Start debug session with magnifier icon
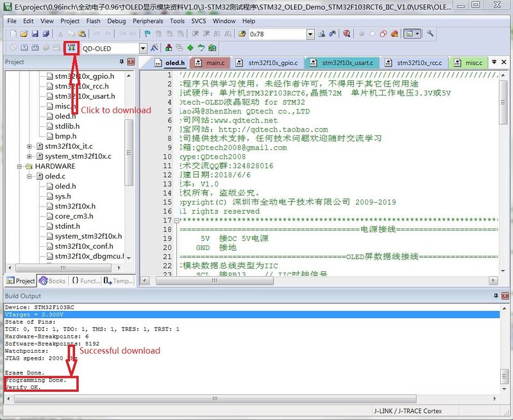 (x=347, y=34)
